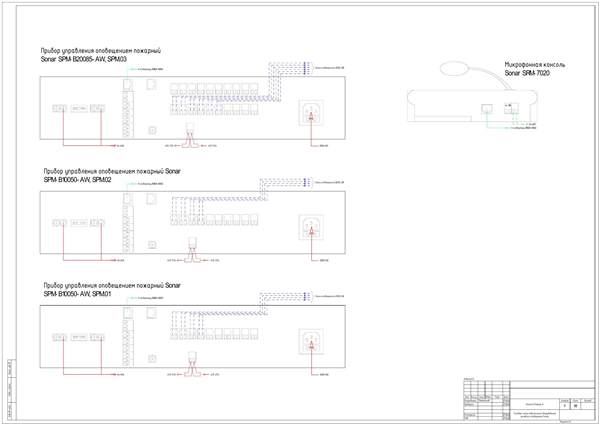The width and height of the screenshot is (600, 425).
Task: Select the power inlet socket on SPM02 unit
Action: click(311, 227)
